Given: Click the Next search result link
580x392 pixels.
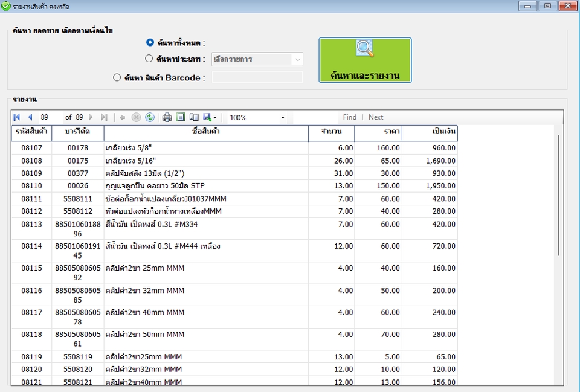Looking at the screenshot, I should pos(376,117).
